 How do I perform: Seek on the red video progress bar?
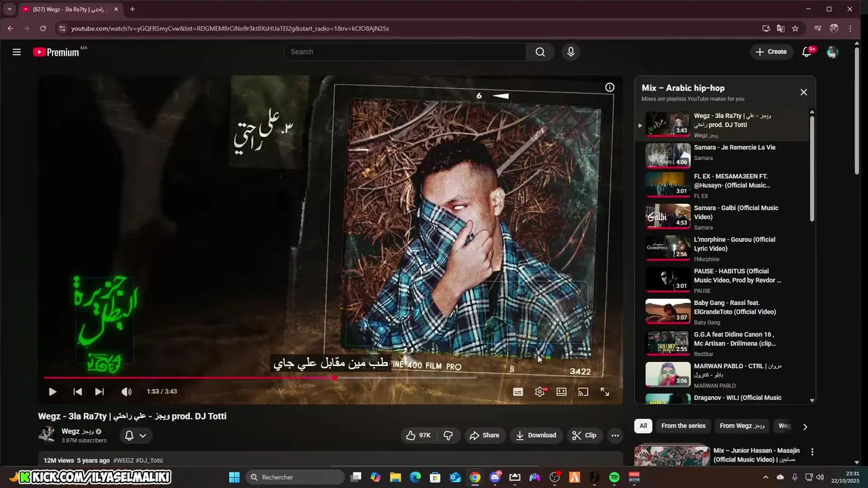[x=330, y=378]
